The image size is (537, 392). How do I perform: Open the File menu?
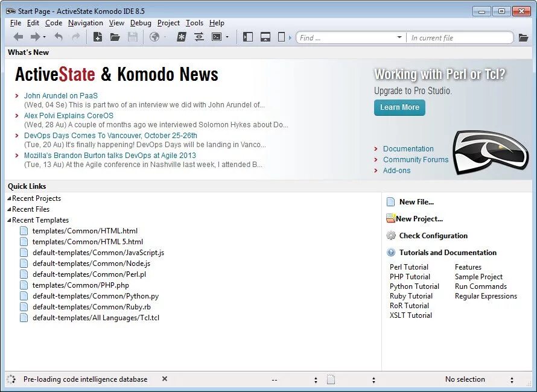(x=16, y=23)
